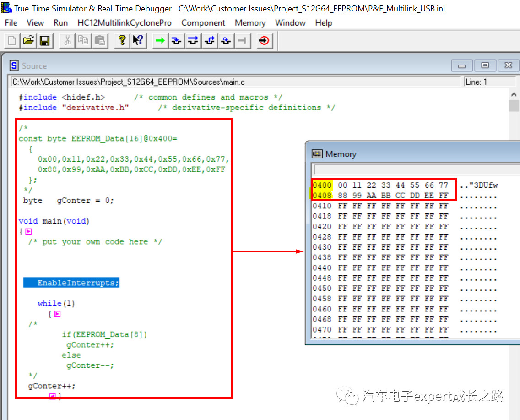
Task: Reset target with the red circle icon
Action: coord(264,41)
